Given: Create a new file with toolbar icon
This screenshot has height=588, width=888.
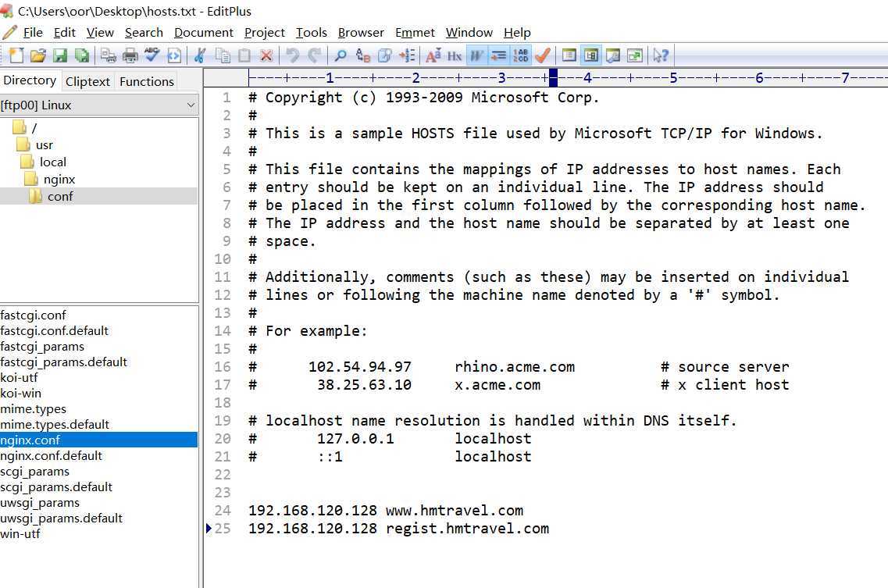Looking at the screenshot, I should [16, 55].
